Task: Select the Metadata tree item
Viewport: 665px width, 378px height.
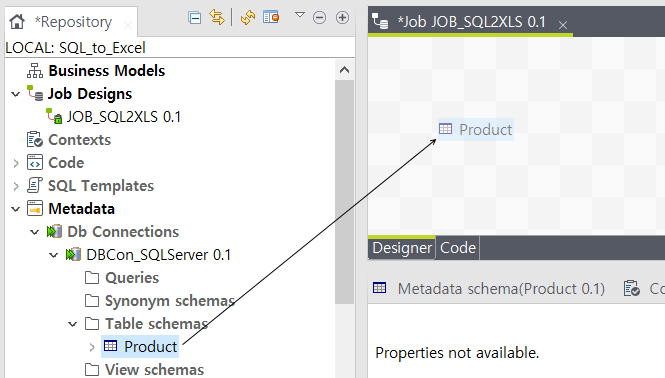Action: [x=81, y=209]
